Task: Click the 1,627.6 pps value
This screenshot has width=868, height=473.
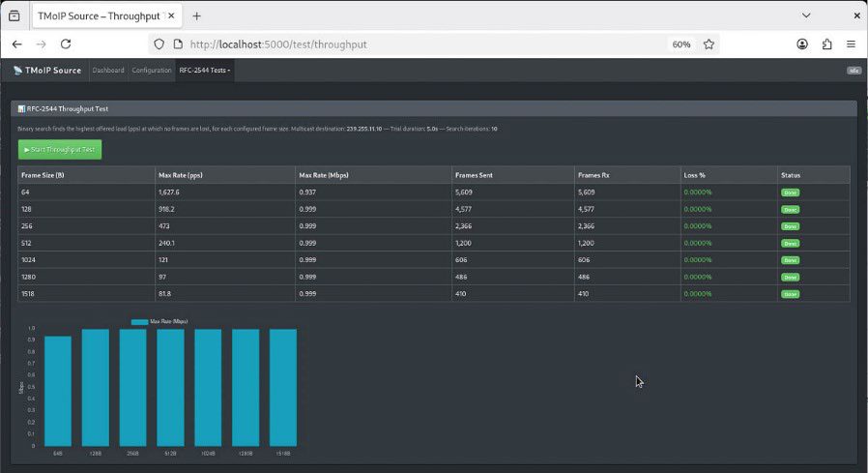Action: click(169, 192)
